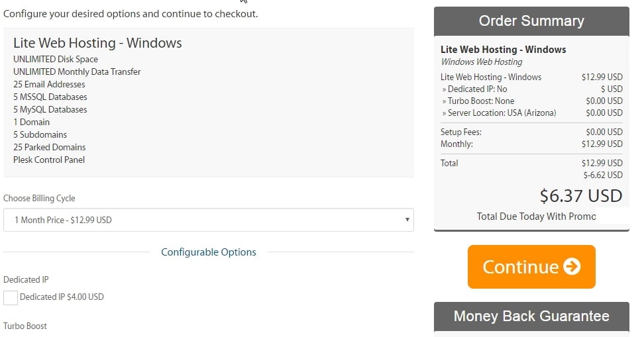Click the Lite Web Hosting - Windows title

tap(97, 43)
